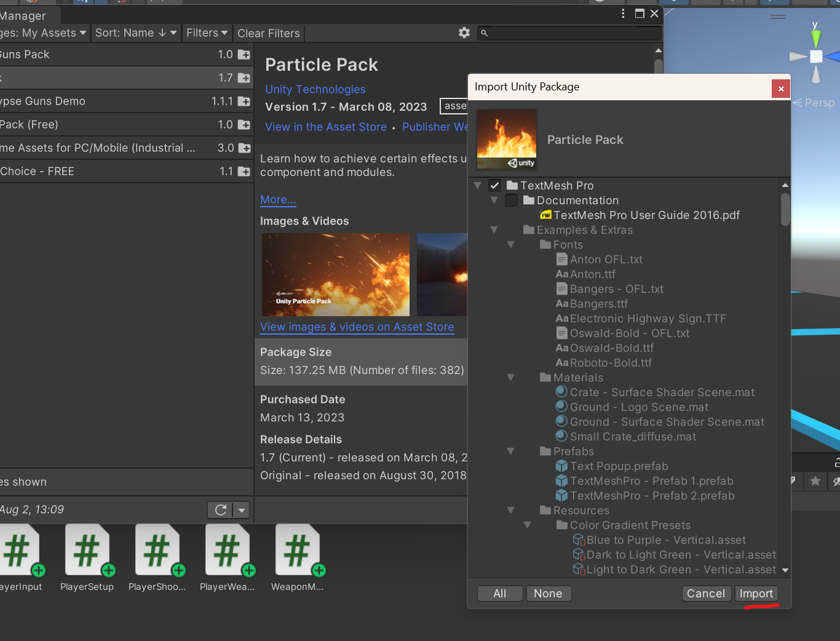
Task: Select PlayerSetup script asset
Action: (87, 558)
